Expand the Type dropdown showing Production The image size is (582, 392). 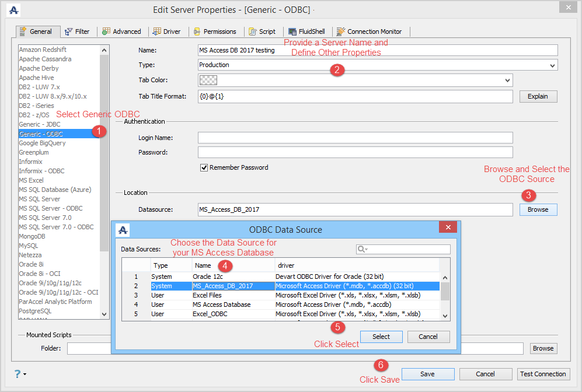point(552,65)
